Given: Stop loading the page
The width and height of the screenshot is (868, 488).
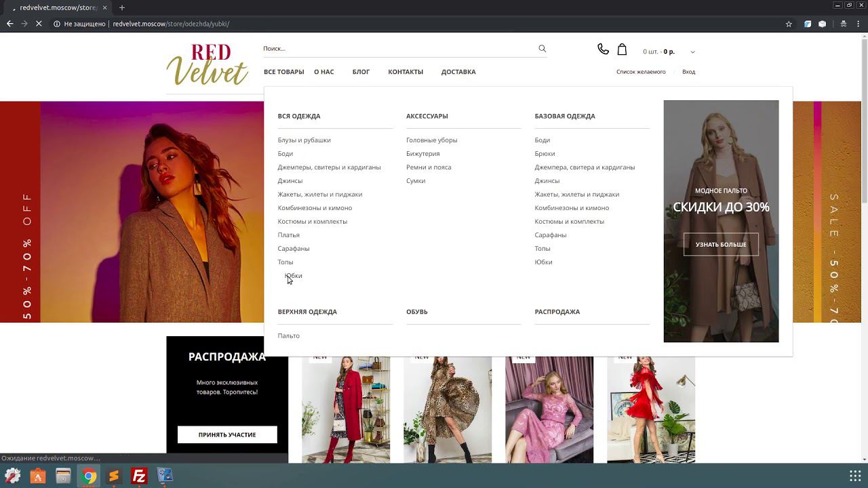Looking at the screenshot, I should click(39, 24).
